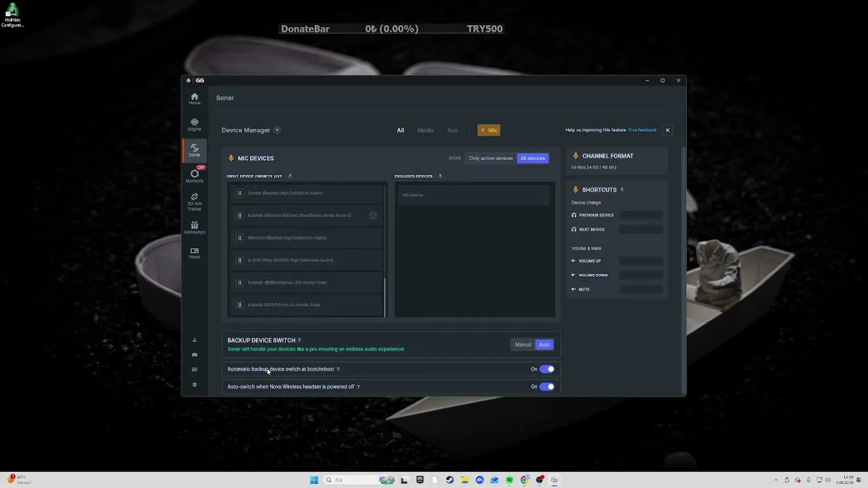Click the Device Manager help icon
This screenshot has height=488, width=868.
click(277, 130)
